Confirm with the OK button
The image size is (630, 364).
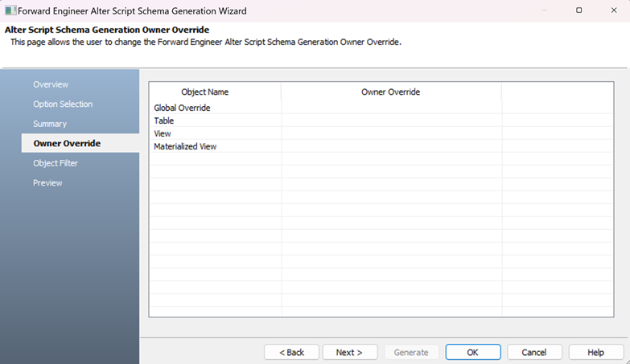pos(473,353)
